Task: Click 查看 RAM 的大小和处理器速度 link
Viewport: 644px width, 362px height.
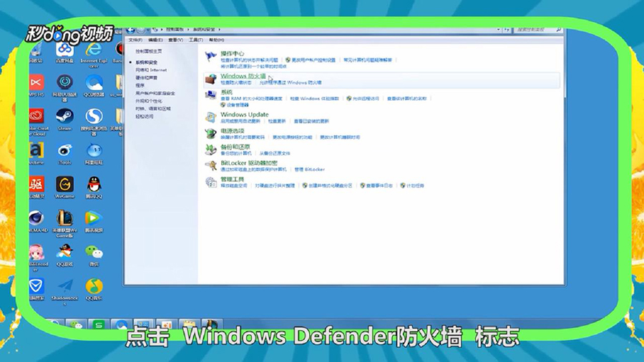Action: [x=251, y=99]
